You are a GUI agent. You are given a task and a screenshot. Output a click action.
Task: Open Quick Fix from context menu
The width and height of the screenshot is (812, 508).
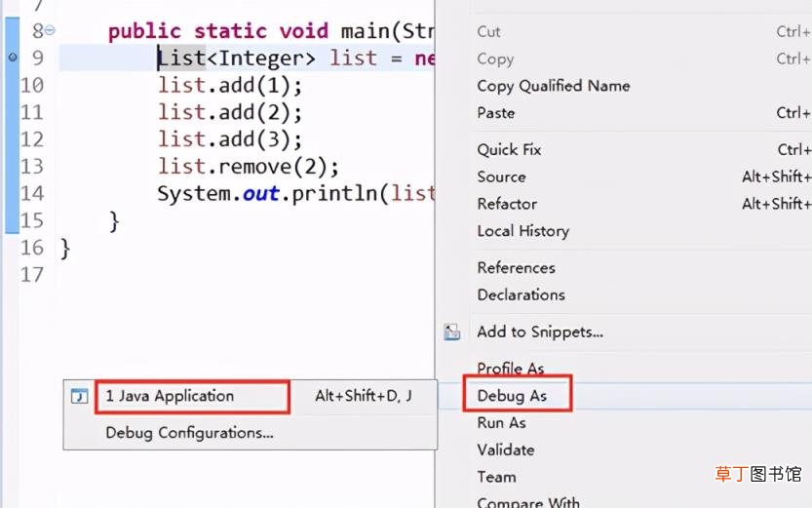tap(509, 149)
